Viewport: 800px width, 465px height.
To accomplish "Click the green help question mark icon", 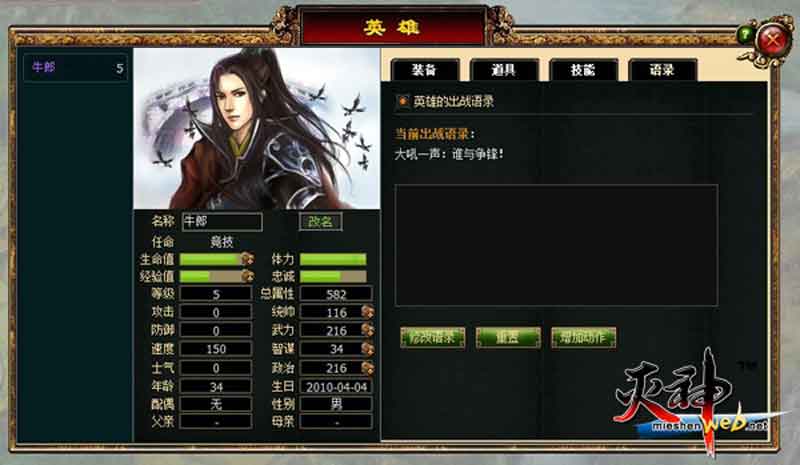I will (745, 35).
